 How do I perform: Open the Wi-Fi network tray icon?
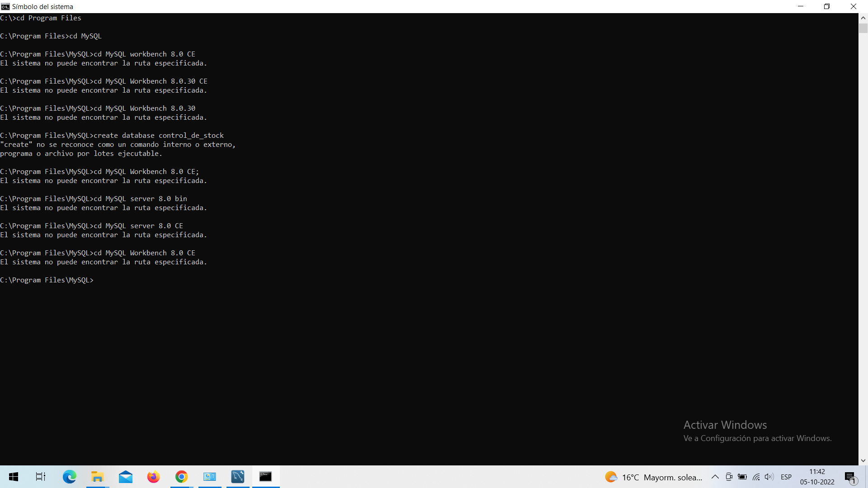(756, 477)
